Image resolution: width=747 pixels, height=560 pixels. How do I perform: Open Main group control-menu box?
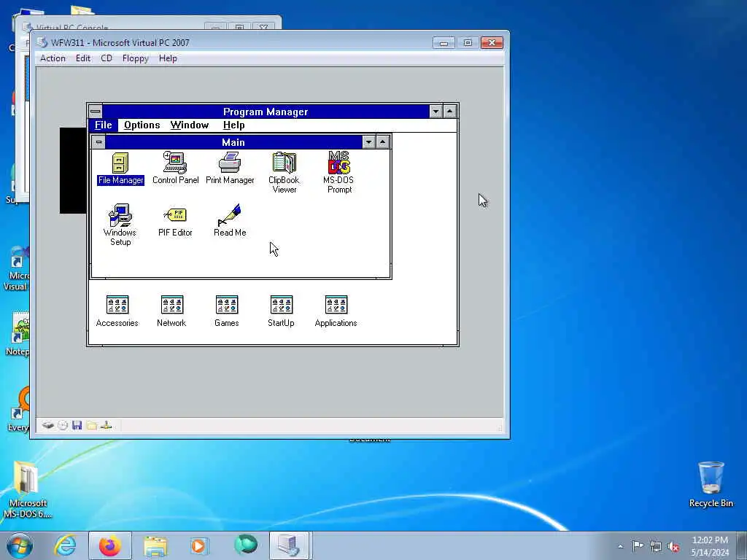click(98, 142)
